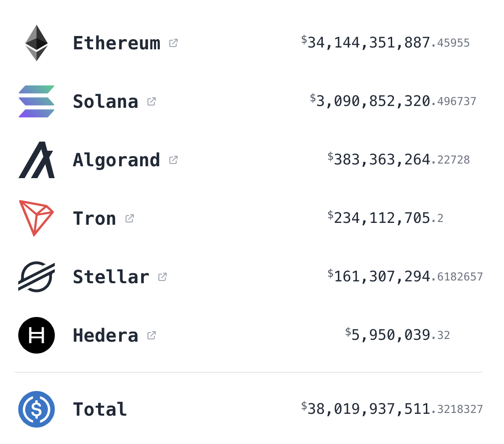Click the red Tron logo

point(37,218)
